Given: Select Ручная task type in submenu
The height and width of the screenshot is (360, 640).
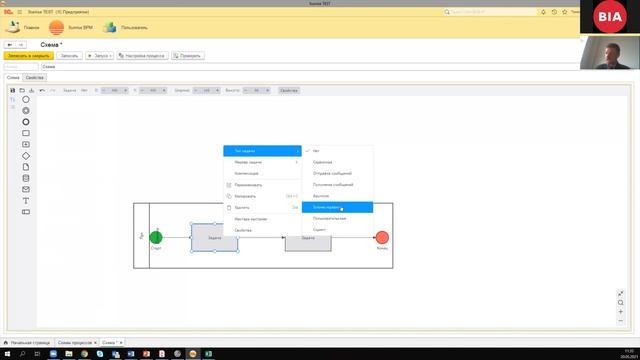Looking at the screenshot, I should point(338,196).
